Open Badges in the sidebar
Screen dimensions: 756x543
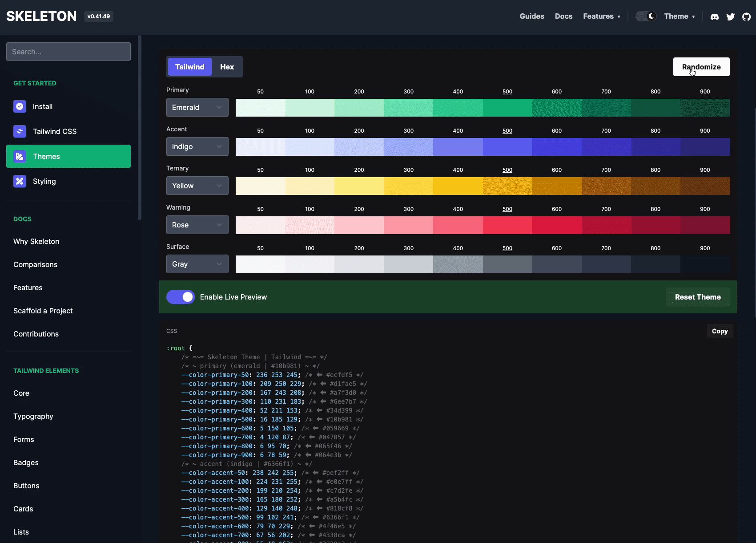pos(26,462)
